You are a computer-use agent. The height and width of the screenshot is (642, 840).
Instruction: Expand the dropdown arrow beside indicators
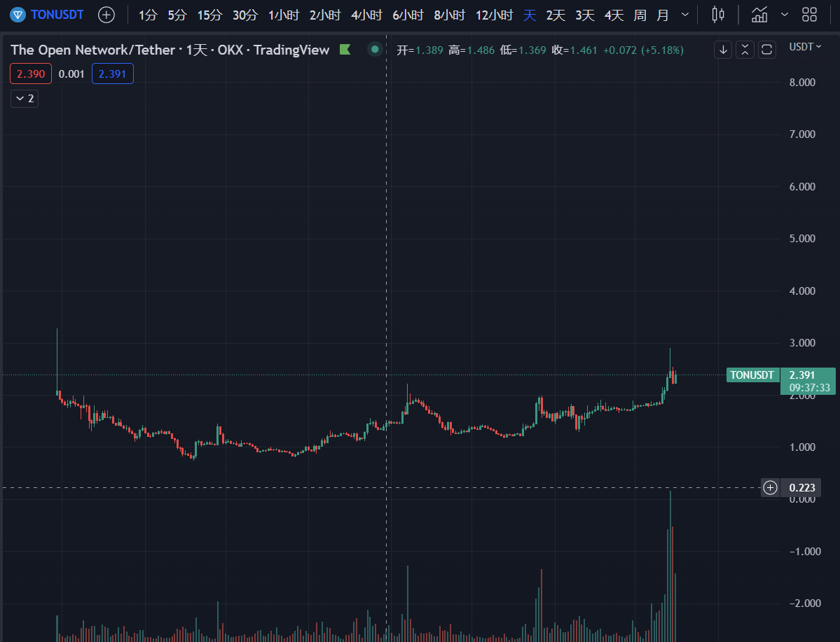tap(784, 15)
